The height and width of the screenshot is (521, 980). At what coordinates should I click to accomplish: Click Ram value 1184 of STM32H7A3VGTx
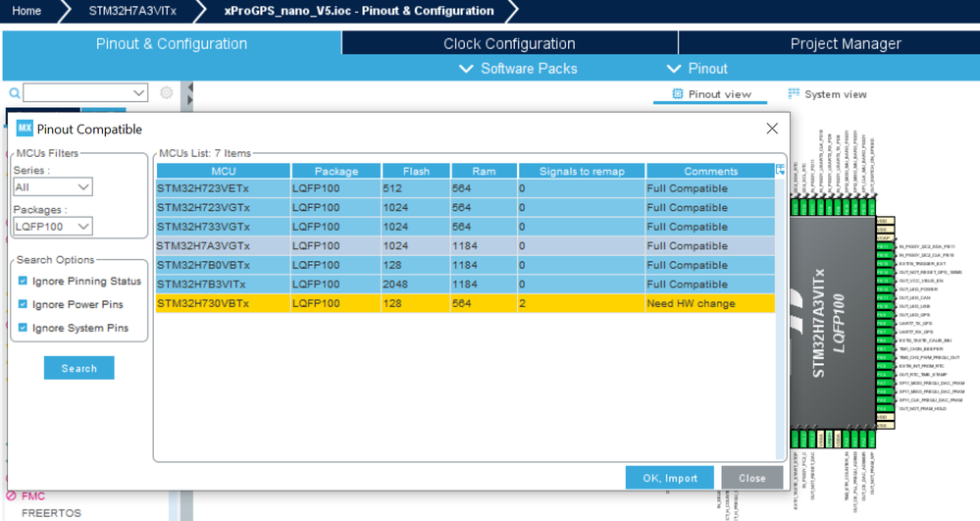click(484, 246)
